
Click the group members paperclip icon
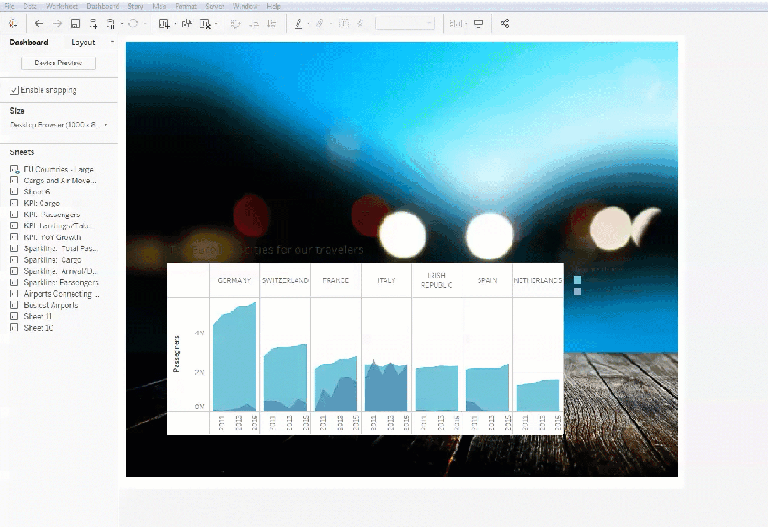(x=319, y=24)
